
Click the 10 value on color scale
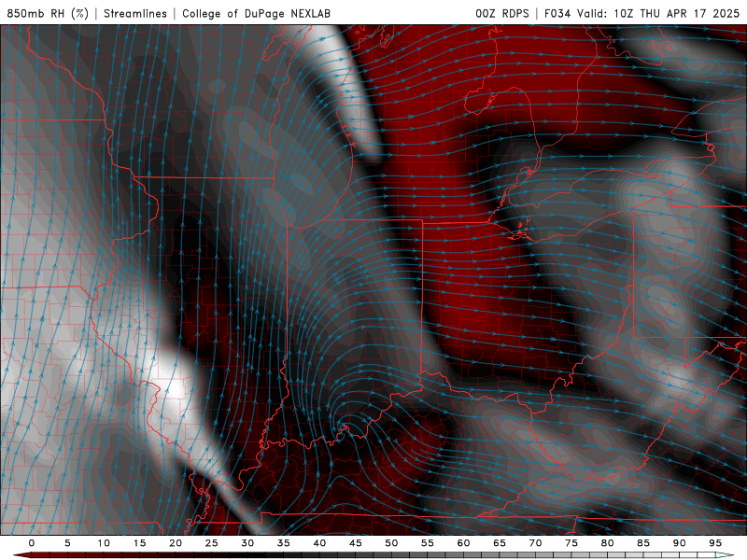(104, 543)
